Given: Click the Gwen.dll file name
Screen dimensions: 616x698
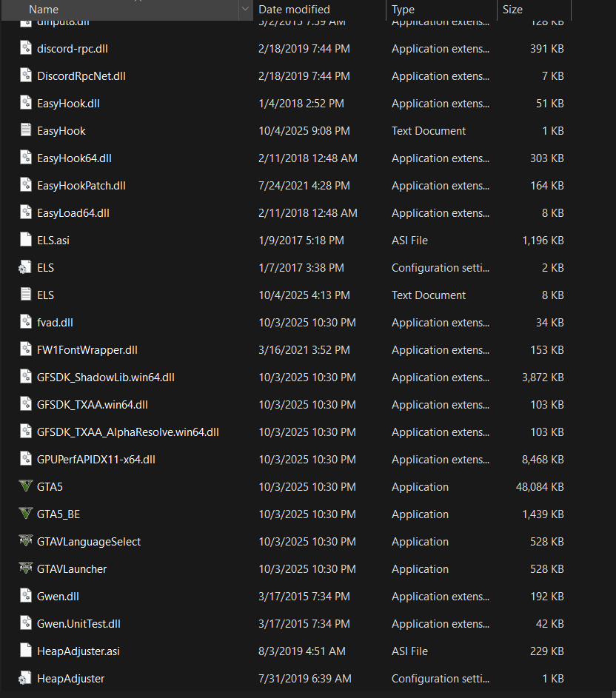Looking at the screenshot, I should point(58,597).
